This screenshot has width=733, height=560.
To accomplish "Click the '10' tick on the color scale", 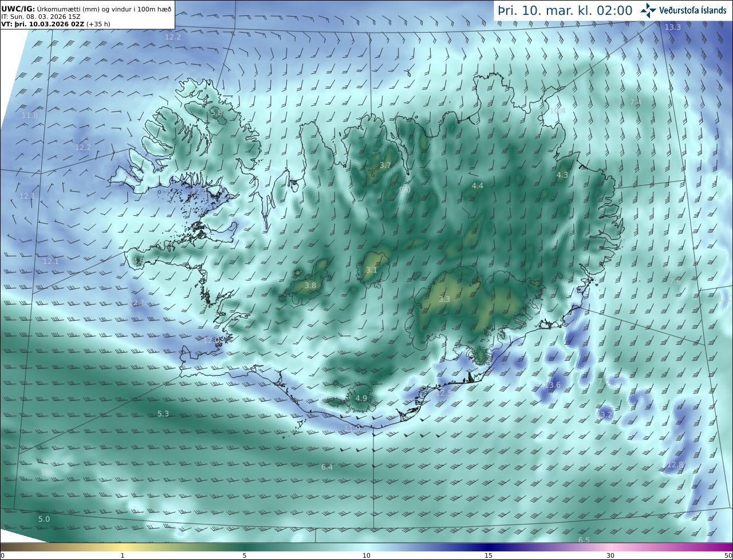I will pyautogui.click(x=366, y=555).
